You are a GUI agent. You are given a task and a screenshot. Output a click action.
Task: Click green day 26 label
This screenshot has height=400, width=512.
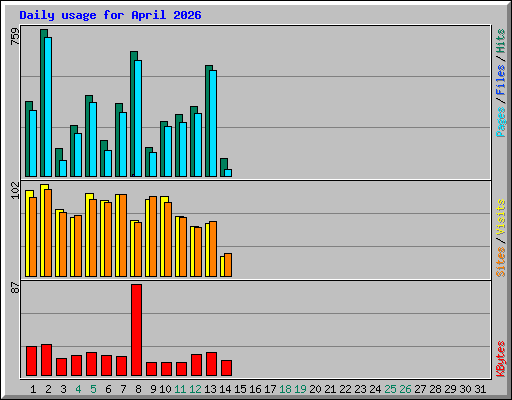coord(405,389)
